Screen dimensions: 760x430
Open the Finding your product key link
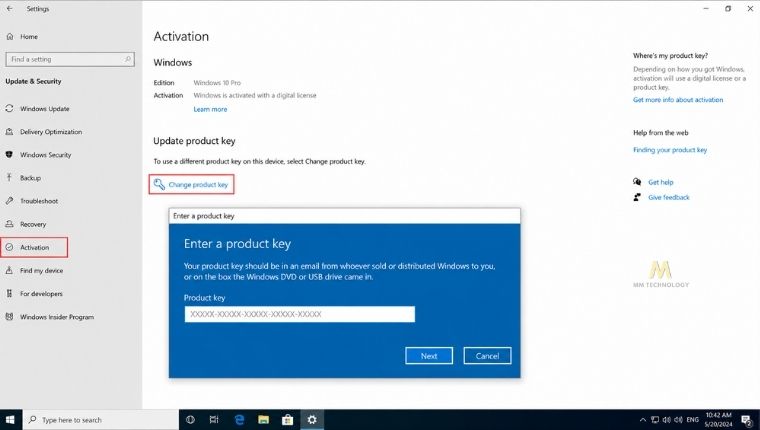[670, 150]
